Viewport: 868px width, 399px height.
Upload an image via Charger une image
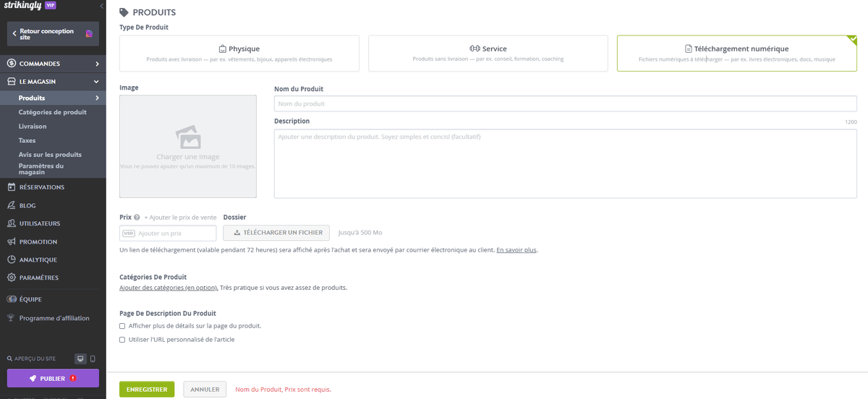coord(188,147)
